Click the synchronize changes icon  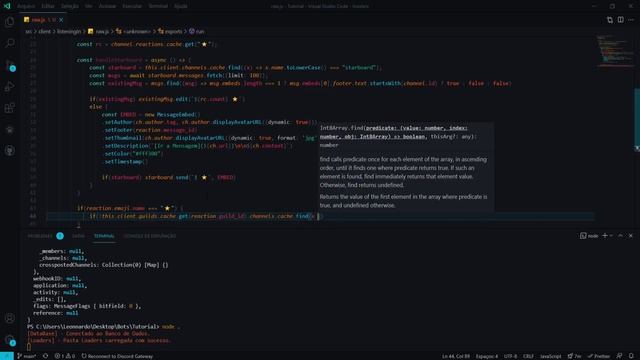(45, 356)
